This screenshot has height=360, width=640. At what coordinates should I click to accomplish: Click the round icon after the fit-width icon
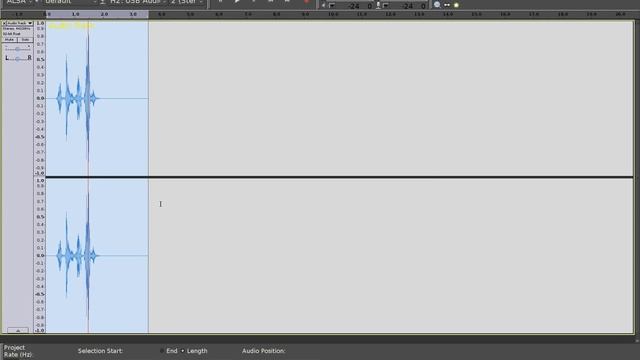456,5
